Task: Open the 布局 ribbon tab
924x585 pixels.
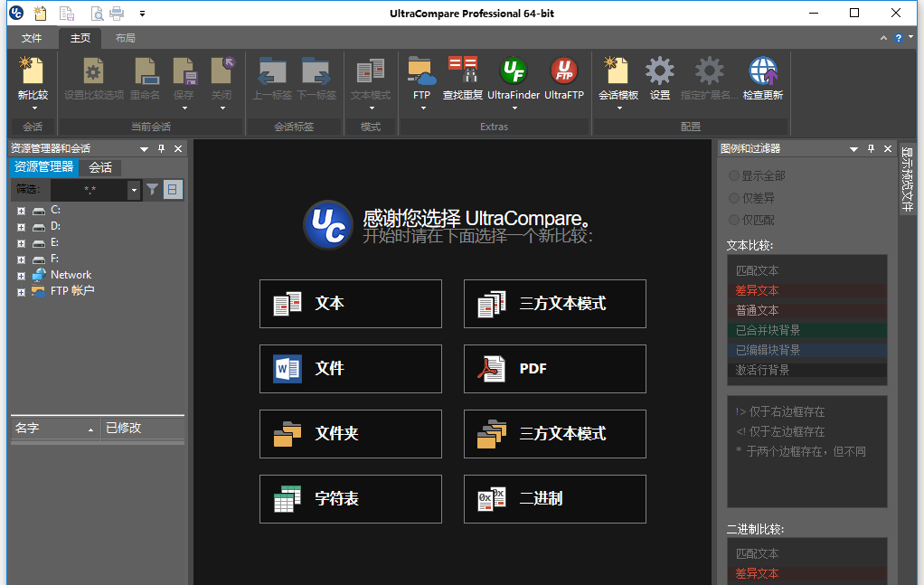Action: click(x=125, y=39)
